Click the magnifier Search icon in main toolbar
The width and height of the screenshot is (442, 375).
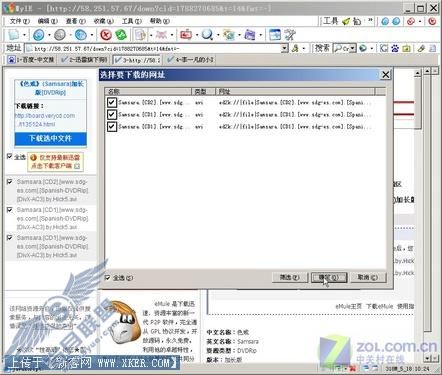(207, 34)
